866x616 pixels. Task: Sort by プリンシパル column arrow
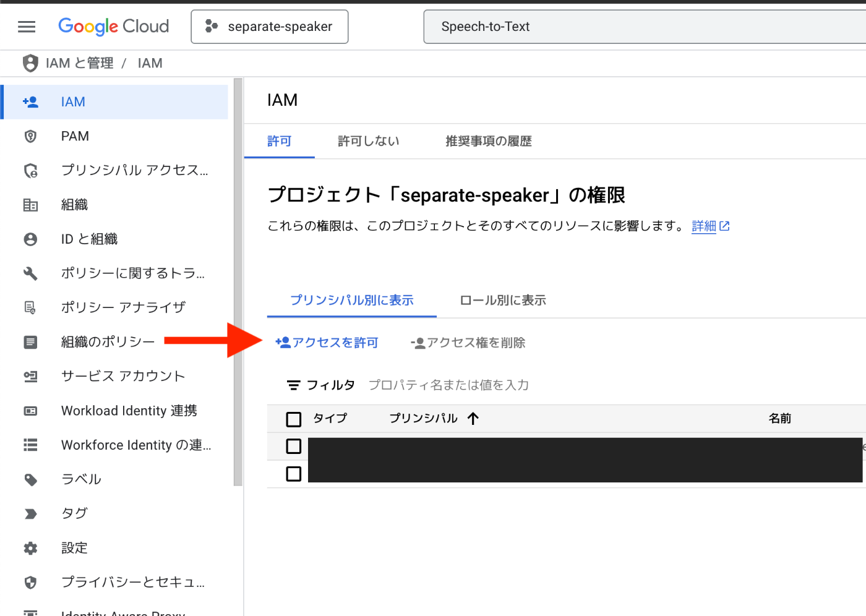[473, 419]
